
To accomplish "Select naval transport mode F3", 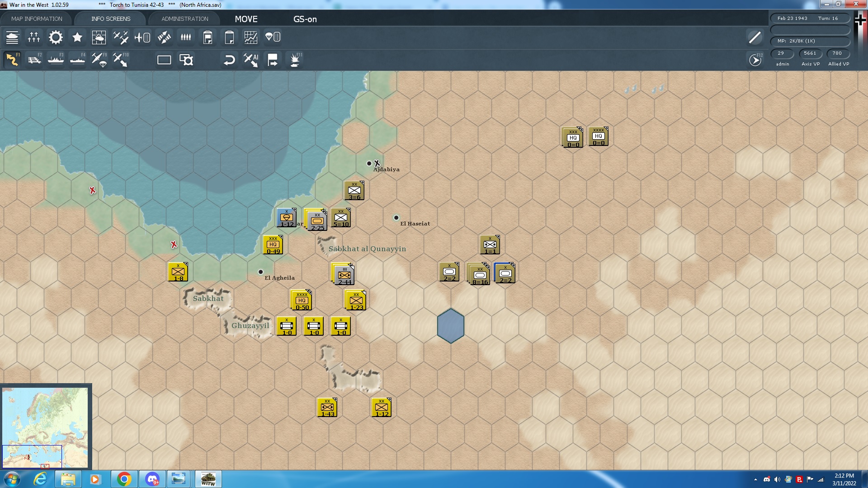I will point(56,60).
